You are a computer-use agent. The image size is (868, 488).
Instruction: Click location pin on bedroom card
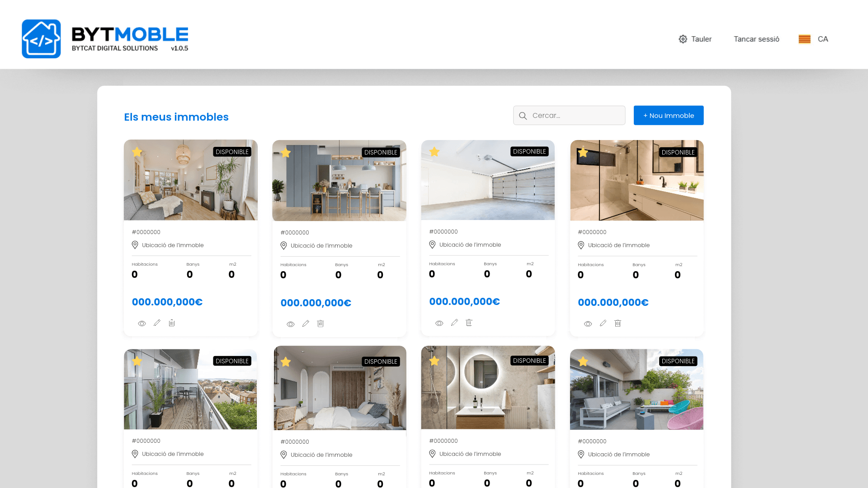(x=283, y=455)
